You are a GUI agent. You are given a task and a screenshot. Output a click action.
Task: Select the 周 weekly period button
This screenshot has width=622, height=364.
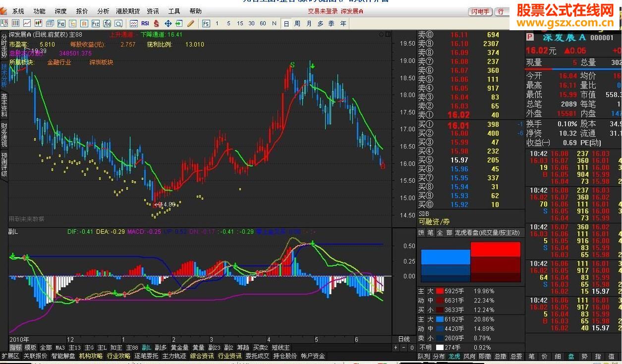297,23
